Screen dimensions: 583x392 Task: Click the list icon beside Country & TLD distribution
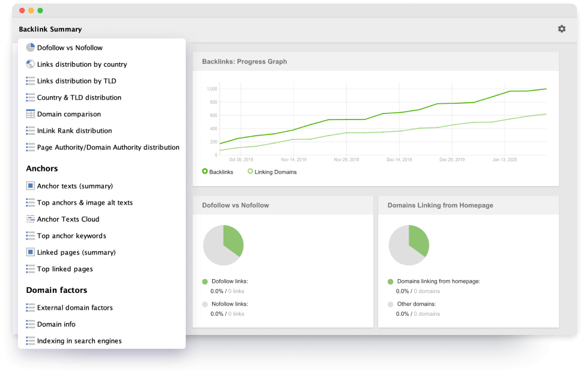(31, 97)
